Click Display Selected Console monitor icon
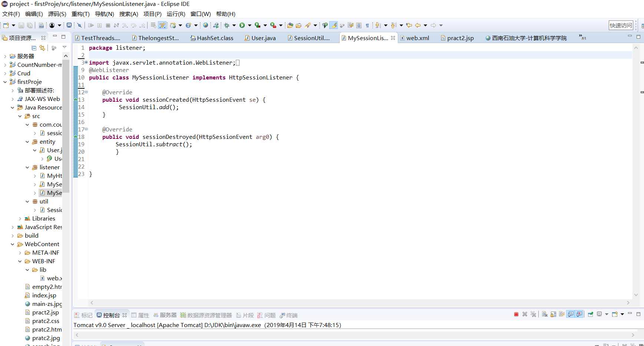Image resolution: width=644 pixels, height=346 pixels. point(600,314)
